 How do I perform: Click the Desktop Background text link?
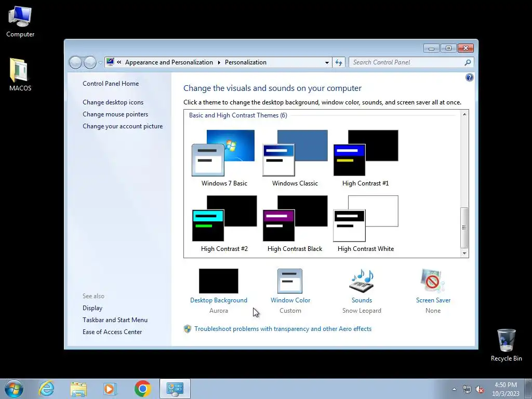[219, 300]
